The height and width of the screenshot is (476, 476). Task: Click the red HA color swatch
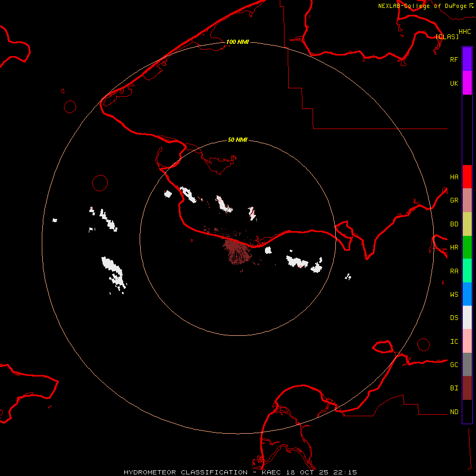pyautogui.click(x=467, y=177)
